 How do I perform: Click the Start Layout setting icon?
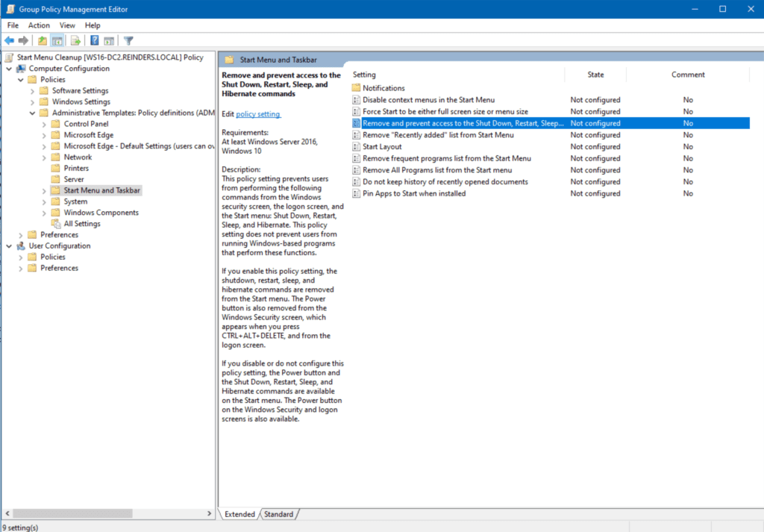click(356, 147)
